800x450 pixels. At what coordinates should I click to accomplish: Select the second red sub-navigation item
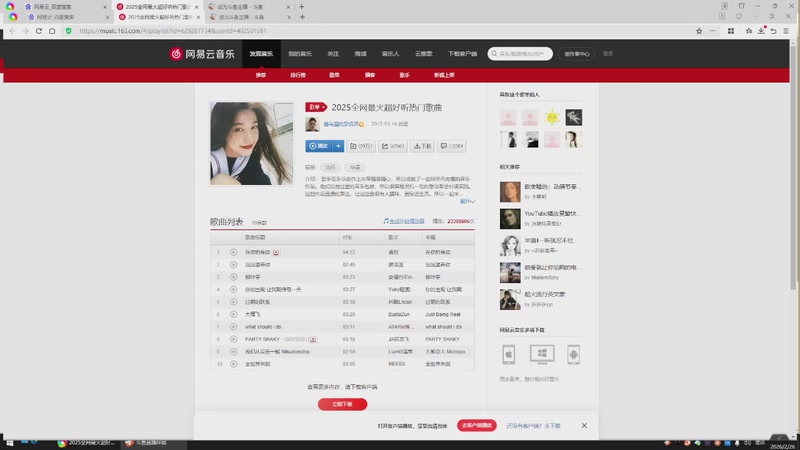pyautogui.click(x=298, y=75)
